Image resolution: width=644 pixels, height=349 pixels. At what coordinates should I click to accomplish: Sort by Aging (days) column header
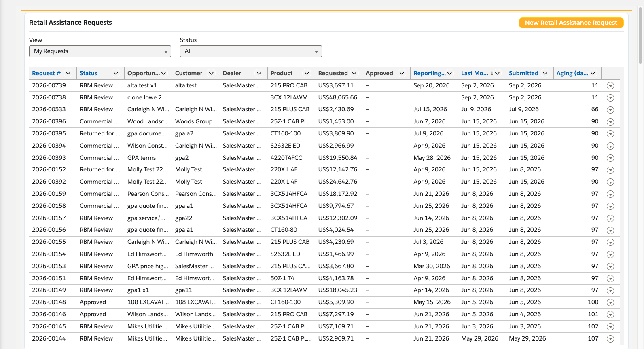click(x=572, y=73)
